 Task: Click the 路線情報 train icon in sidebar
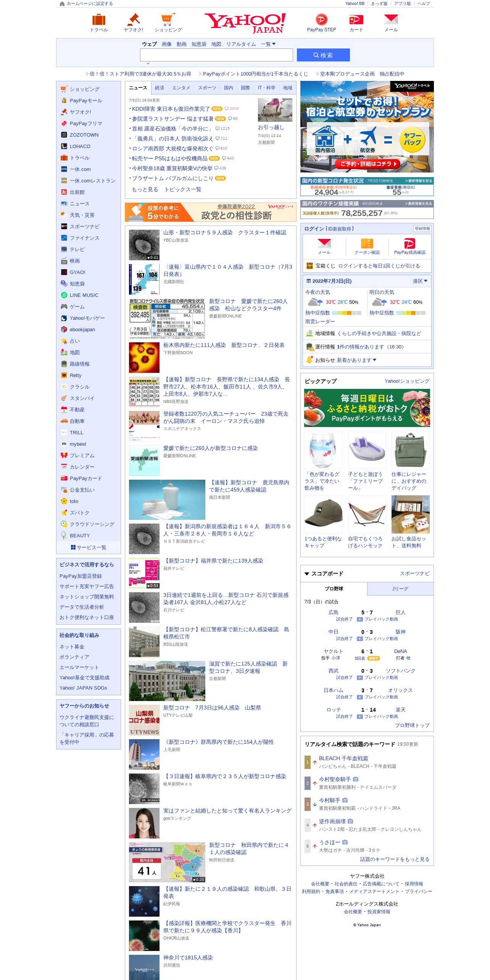[x=64, y=364]
